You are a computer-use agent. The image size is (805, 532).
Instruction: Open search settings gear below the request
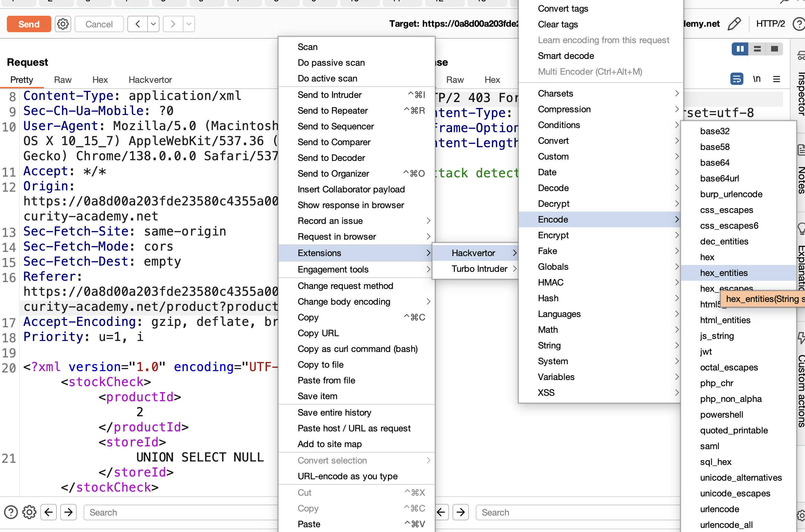(29, 512)
